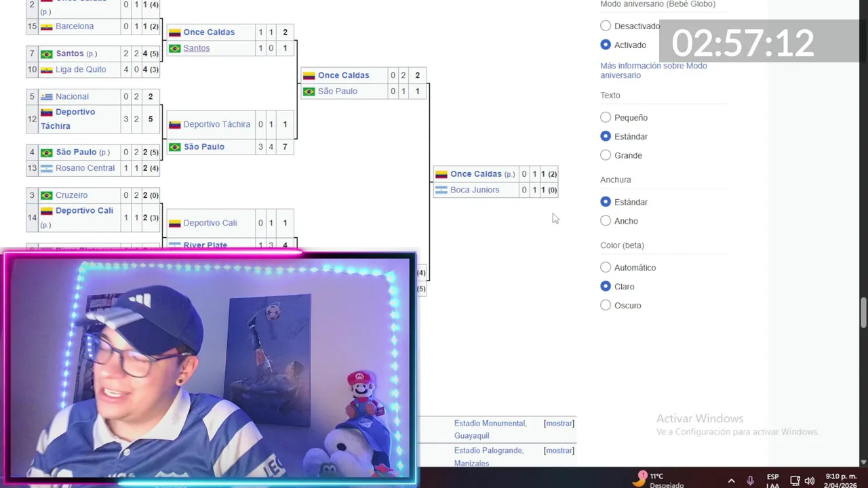Click the Brazil flag beside Cruzeiro
Screen dimensions: 868x488
(46, 195)
